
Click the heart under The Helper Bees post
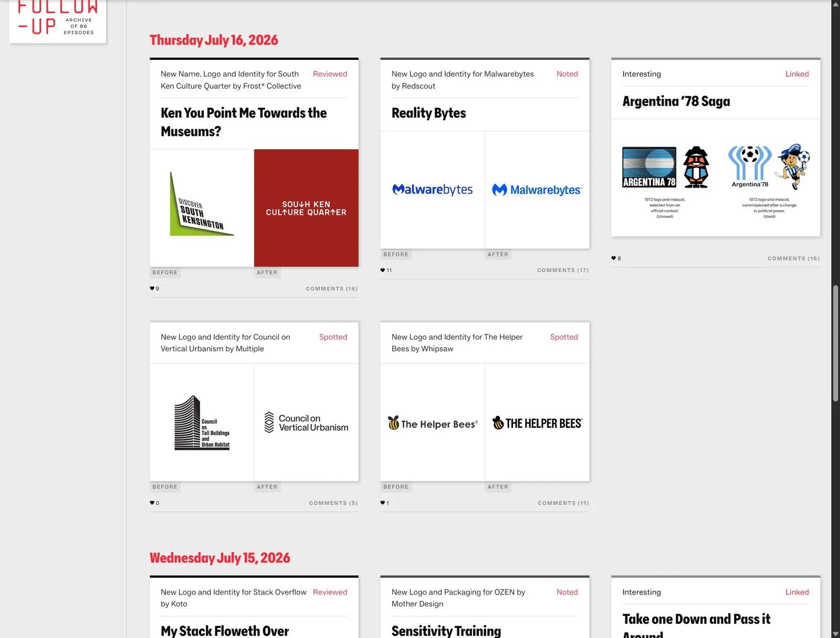383,503
